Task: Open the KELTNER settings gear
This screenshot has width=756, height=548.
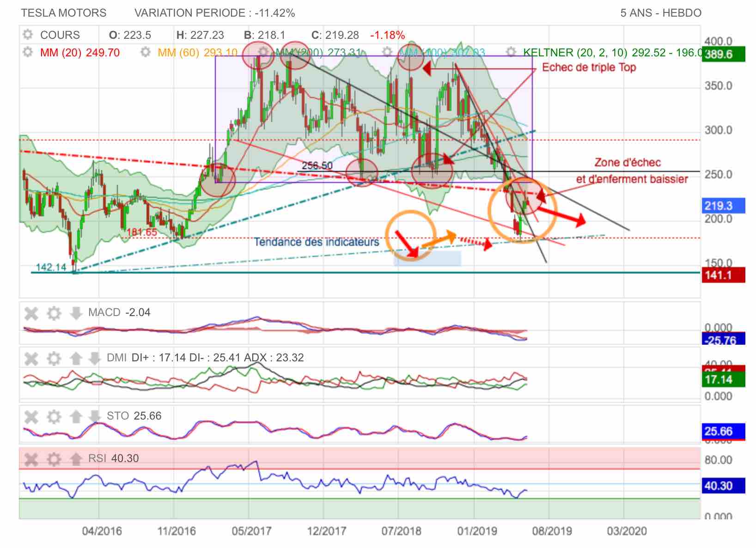Action: tap(511, 52)
